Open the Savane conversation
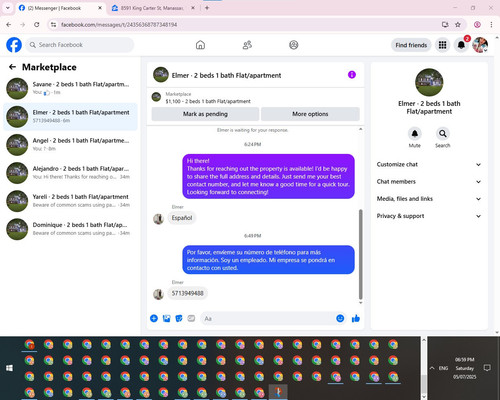This screenshot has width=500, height=400. point(70,88)
